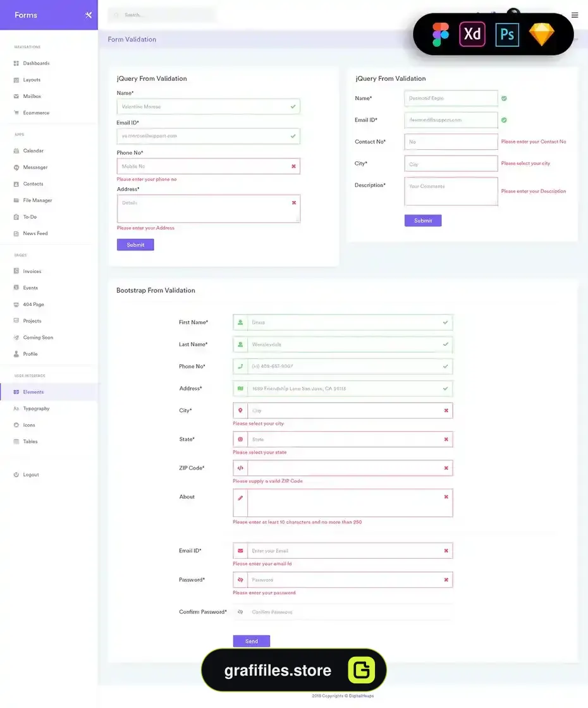588x708 pixels.
Task: Focus the Address Details textarea
Action: [x=209, y=209]
